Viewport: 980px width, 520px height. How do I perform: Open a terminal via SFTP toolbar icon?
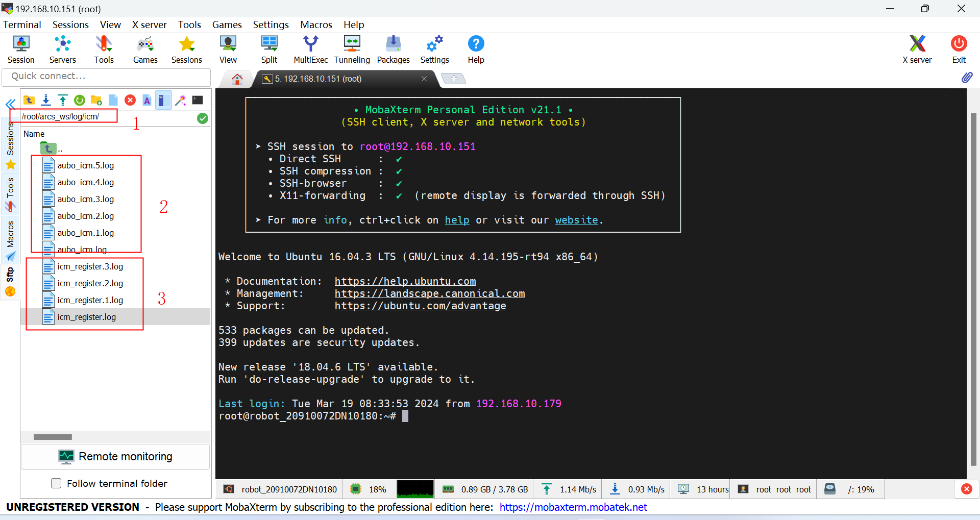pyautogui.click(x=198, y=100)
